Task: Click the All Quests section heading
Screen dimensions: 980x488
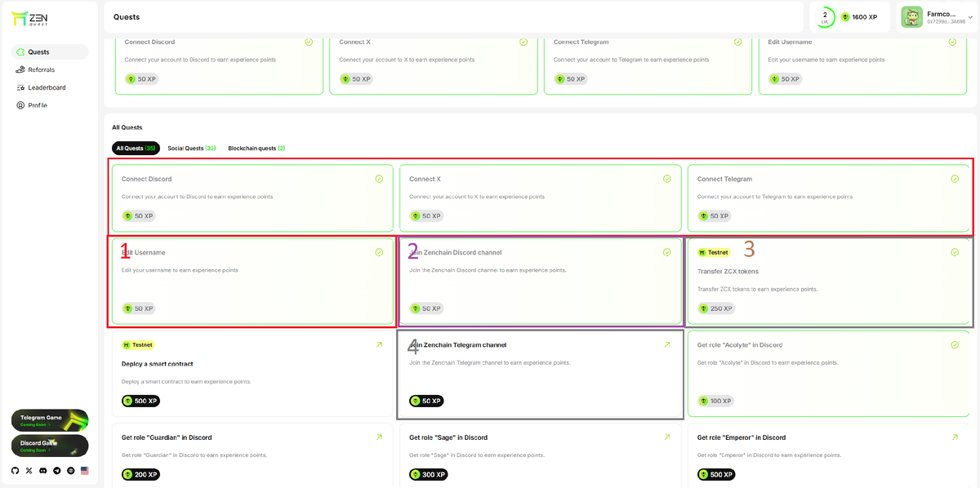Action: pos(127,128)
